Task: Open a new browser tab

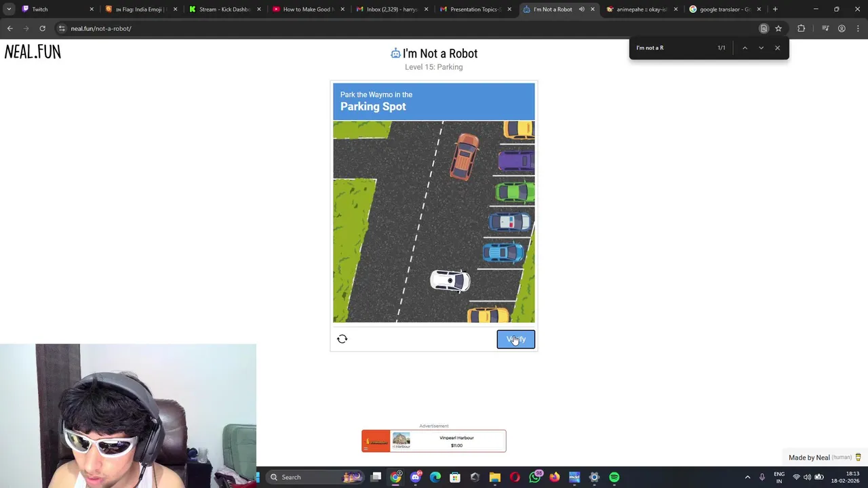Action: coord(775,9)
